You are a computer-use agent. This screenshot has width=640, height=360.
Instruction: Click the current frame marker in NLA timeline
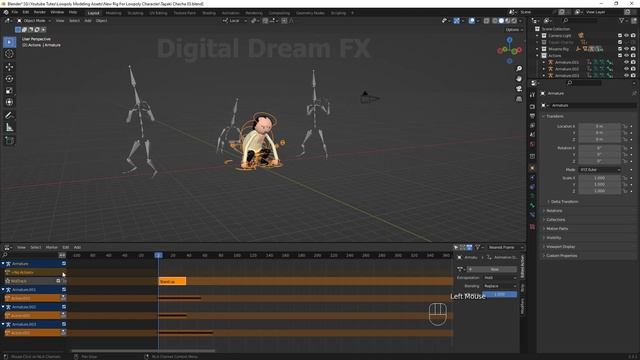tap(158, 255)
